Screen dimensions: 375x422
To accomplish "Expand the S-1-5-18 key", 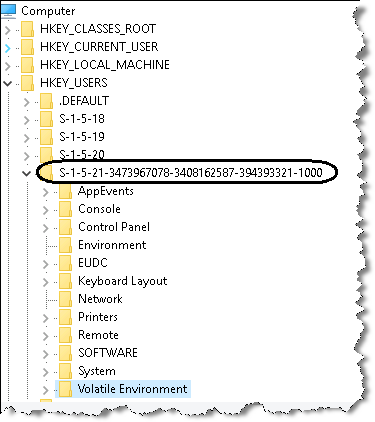I will 26,120.
